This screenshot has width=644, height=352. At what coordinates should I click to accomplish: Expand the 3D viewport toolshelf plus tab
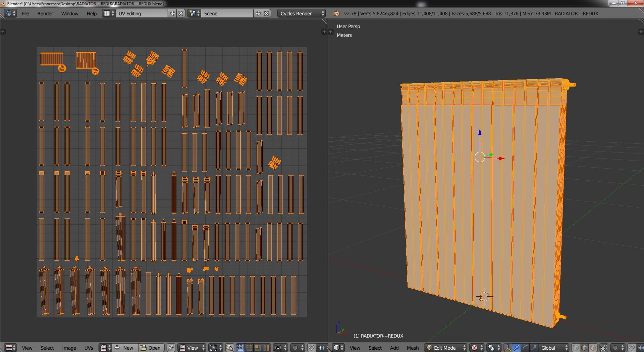[331, 32]
